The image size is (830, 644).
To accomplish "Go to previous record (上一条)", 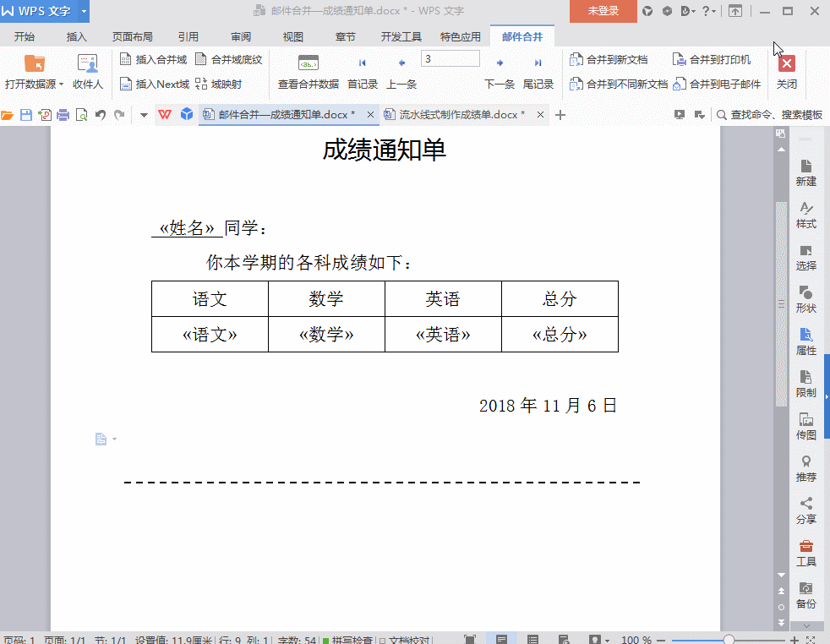I will tap(401, 73).
